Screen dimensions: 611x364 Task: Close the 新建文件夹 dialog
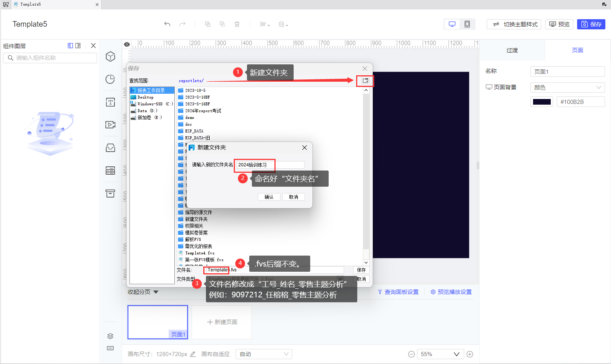pyautogui.click(x=305, y=148)
